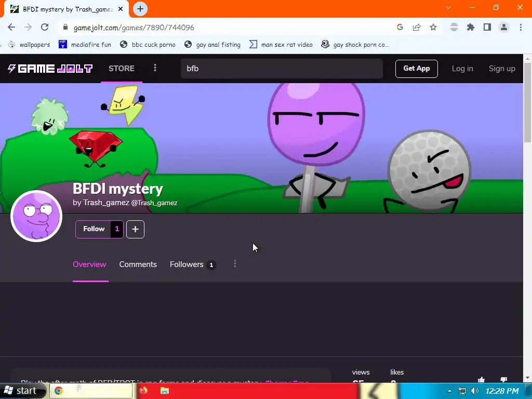Viewport: 532px width, 399px height.
Task: Click the Game Jolt logo
Action: tap(50, 69)
